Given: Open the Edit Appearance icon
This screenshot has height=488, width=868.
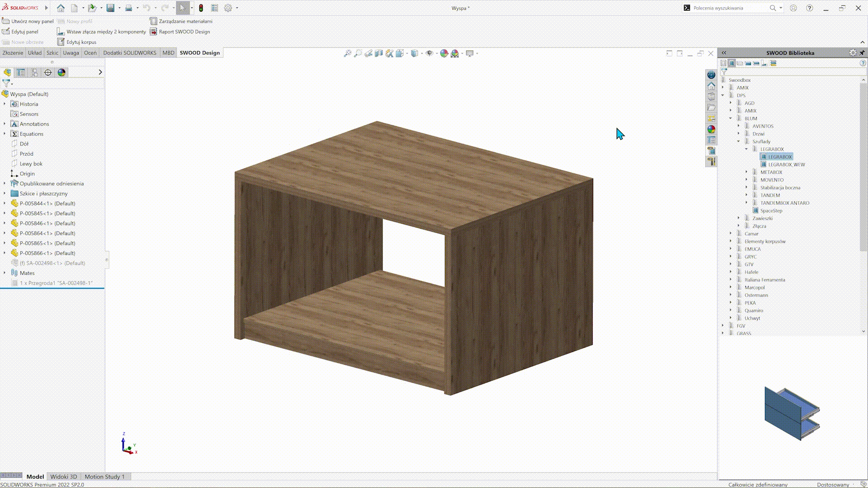Looking at the screenshot, I should [444, 53].
